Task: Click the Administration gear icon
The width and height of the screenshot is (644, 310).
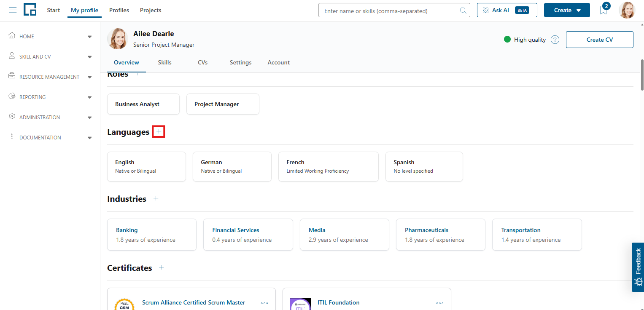Action: pyautogui.click(x=12, y=117)
